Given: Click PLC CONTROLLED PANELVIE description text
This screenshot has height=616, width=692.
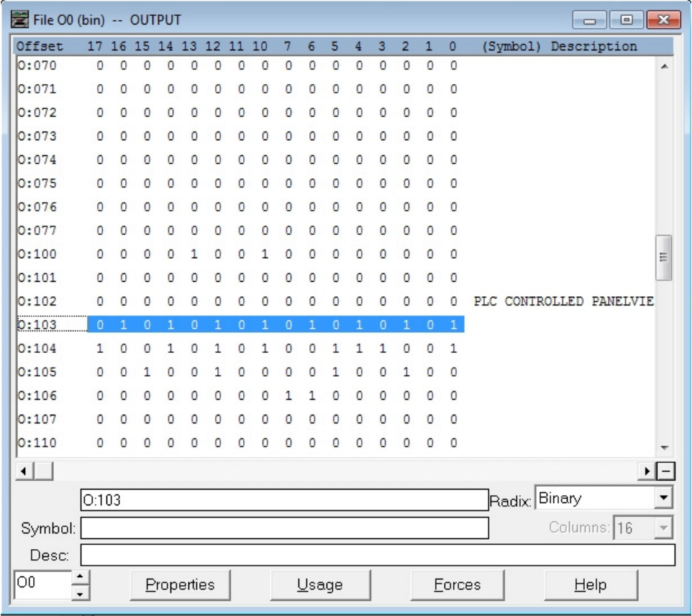Looking at the screenshot, I should (563, 301).
